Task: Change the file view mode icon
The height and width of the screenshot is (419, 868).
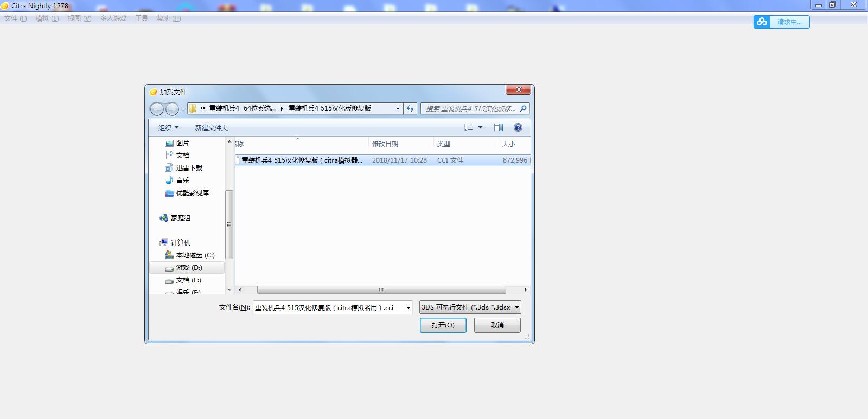Action: (469, 127)
